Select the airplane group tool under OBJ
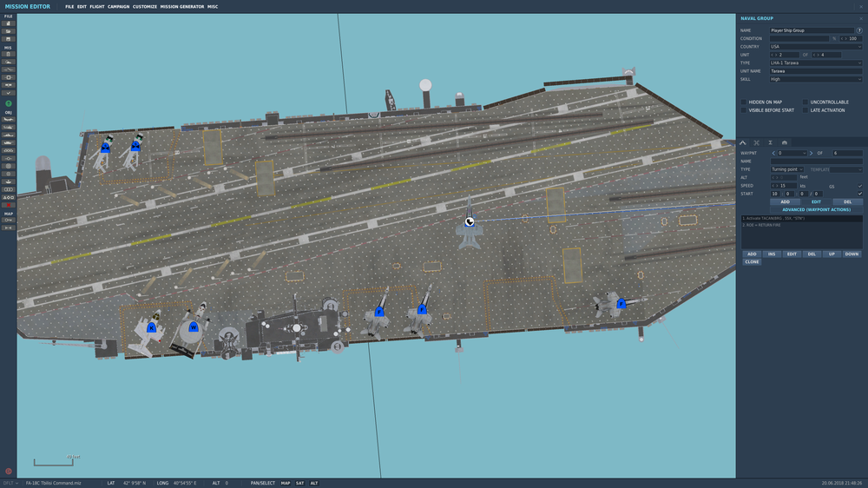The image size is (868, 488). [x=9, y=120]
